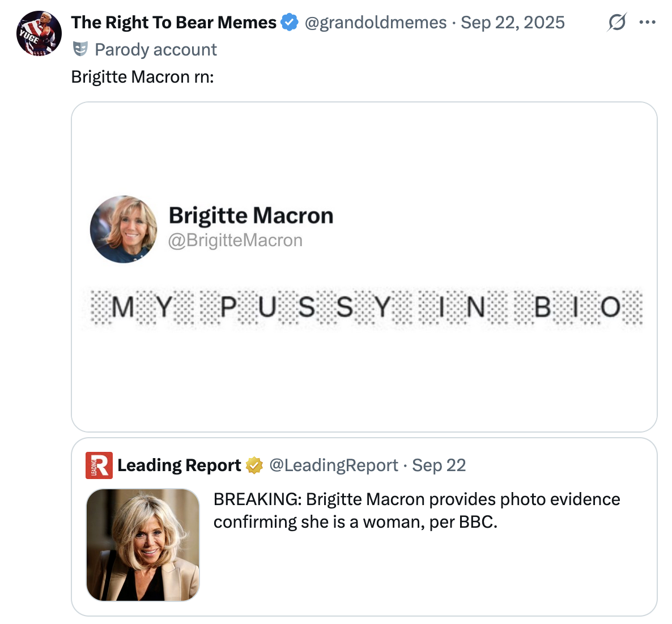672x624 pixels.
Task: Open The Right To Bear Memes profile name
Action: tap(174, 23)
